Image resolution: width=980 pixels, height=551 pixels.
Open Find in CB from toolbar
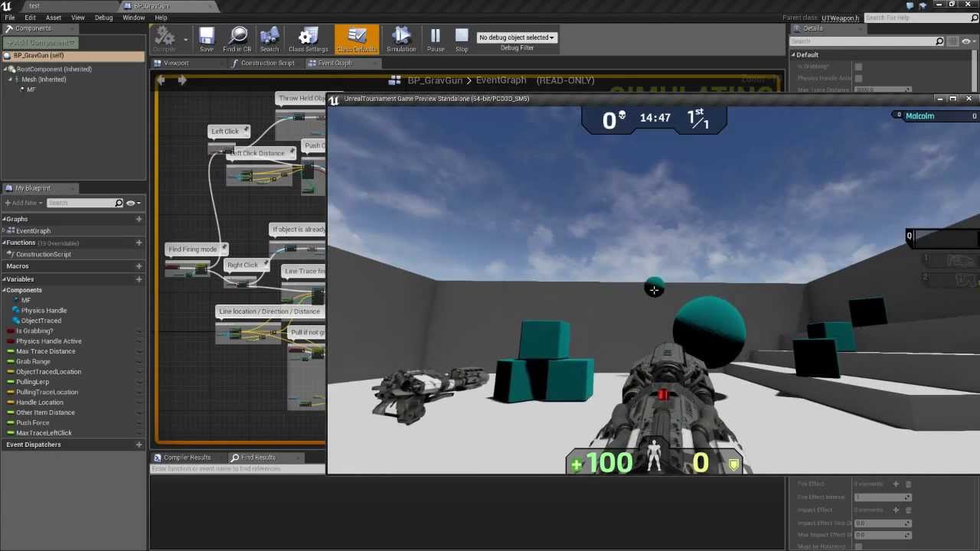point(237,40)
